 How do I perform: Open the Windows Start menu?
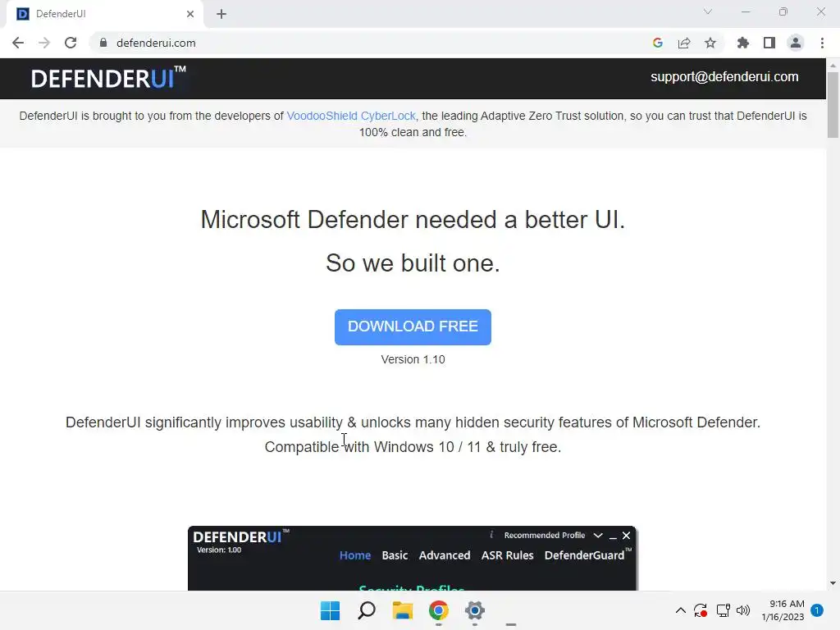(330, 610)
